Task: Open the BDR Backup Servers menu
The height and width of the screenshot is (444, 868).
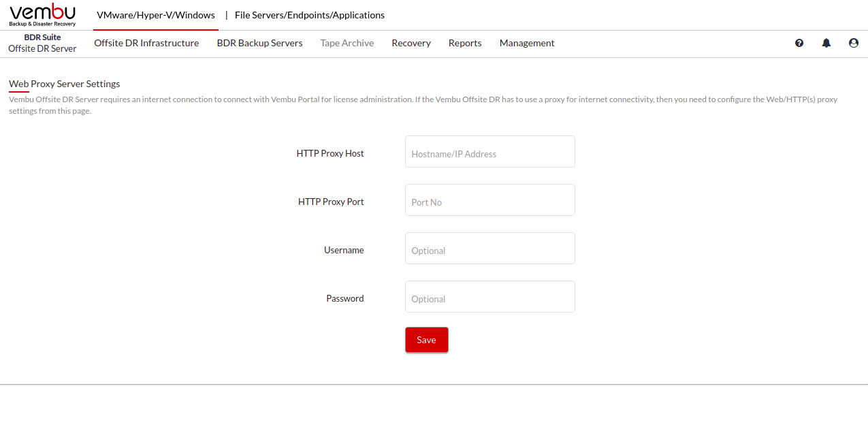Action: (259, 43)
